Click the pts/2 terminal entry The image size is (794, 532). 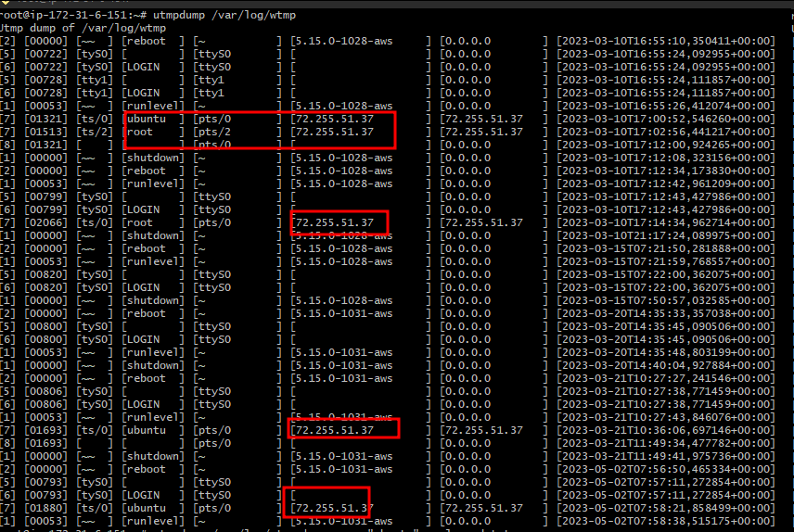(x=212, y=132)
